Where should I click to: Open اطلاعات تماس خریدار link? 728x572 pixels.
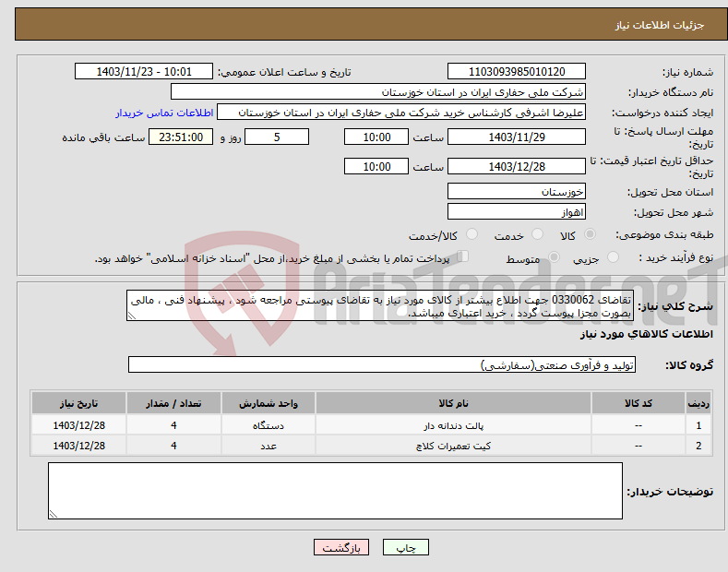click(x=164, y=113)
